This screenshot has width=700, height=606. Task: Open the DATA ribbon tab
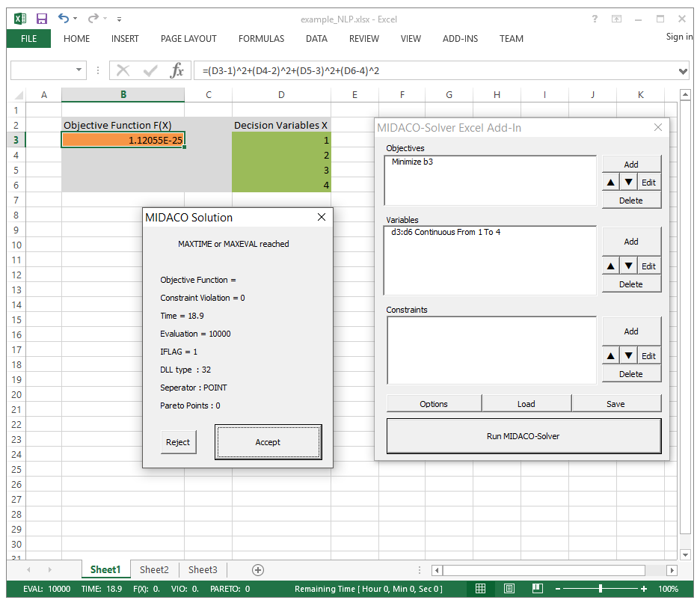click(316, 39)
